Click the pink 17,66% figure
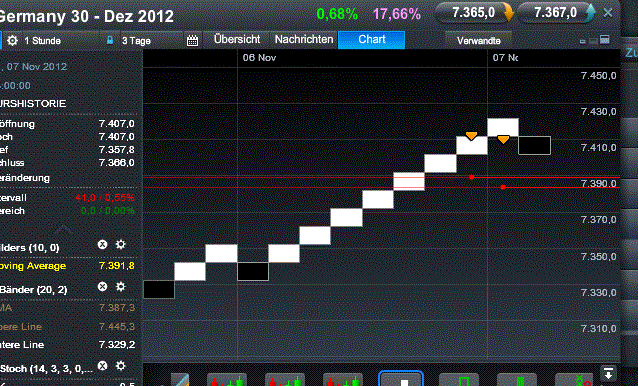 pyautogui.click(x=397, y=14)
